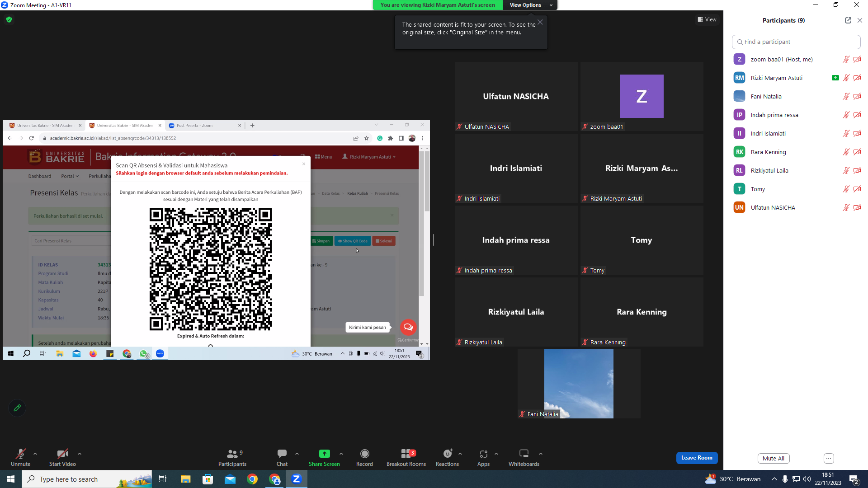Screen dimensions: 868x488
Task: Open Chrome from the Windows taskbar
Action: [252, 479]
